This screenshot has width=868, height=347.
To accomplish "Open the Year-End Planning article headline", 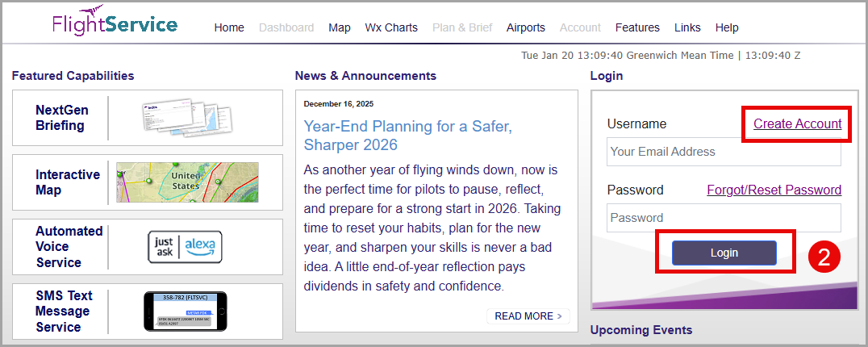I will [407, 136].
